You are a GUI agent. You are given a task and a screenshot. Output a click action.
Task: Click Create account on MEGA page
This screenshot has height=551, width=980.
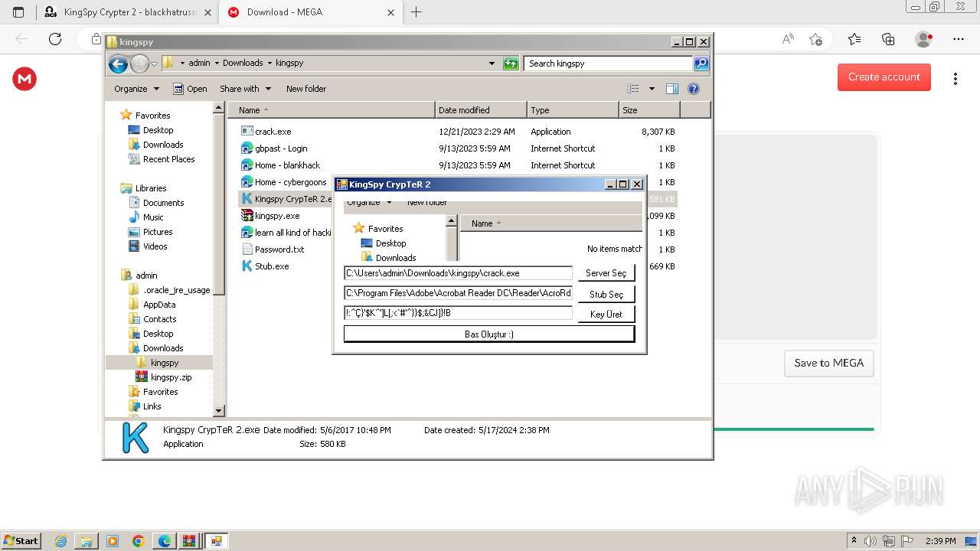884,77
